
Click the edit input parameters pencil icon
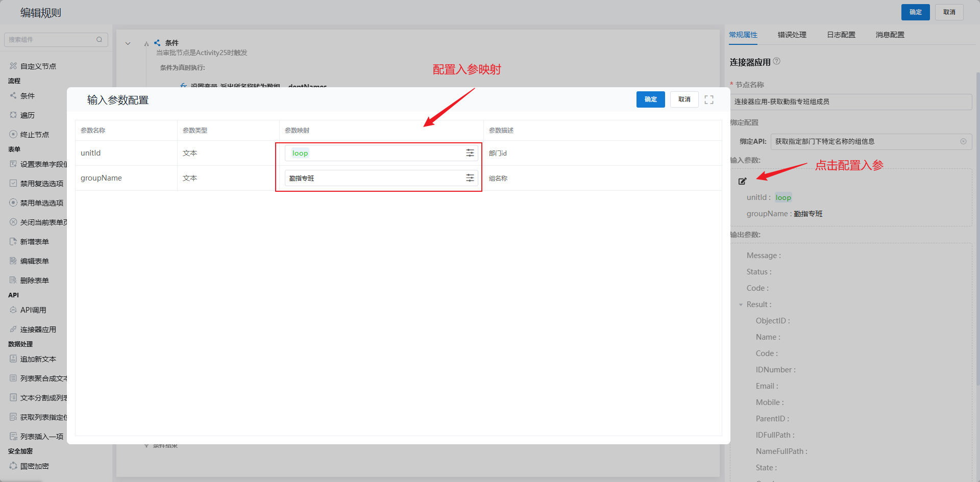742,181
